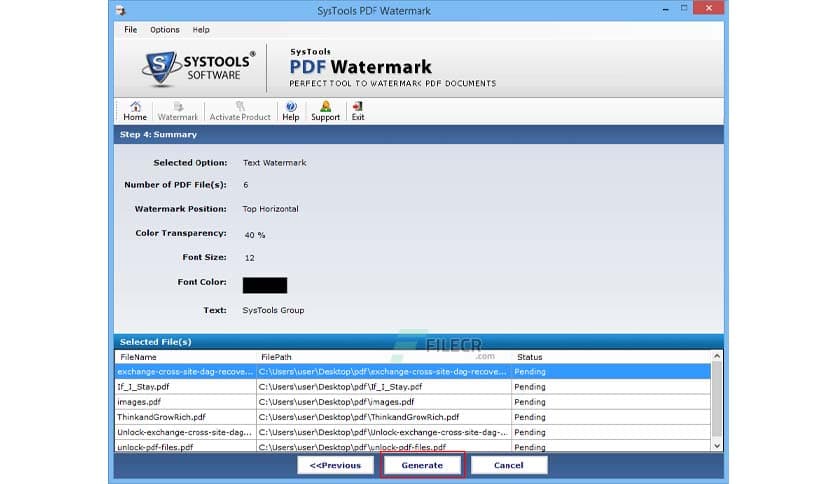The height and width of the screenshot is (484, 836).
Task: Minimize the SysTools PDF Watermark window
Action: coord(665,9)
